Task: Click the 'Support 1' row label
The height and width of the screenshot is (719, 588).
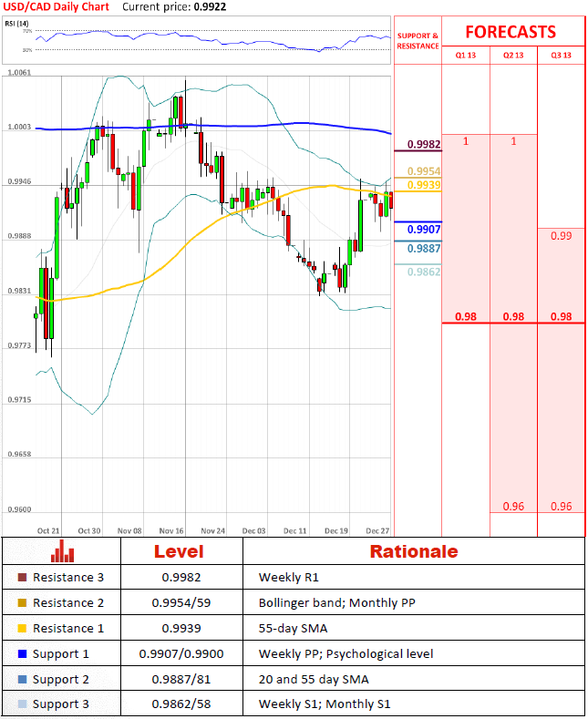Action: point(61,654)
